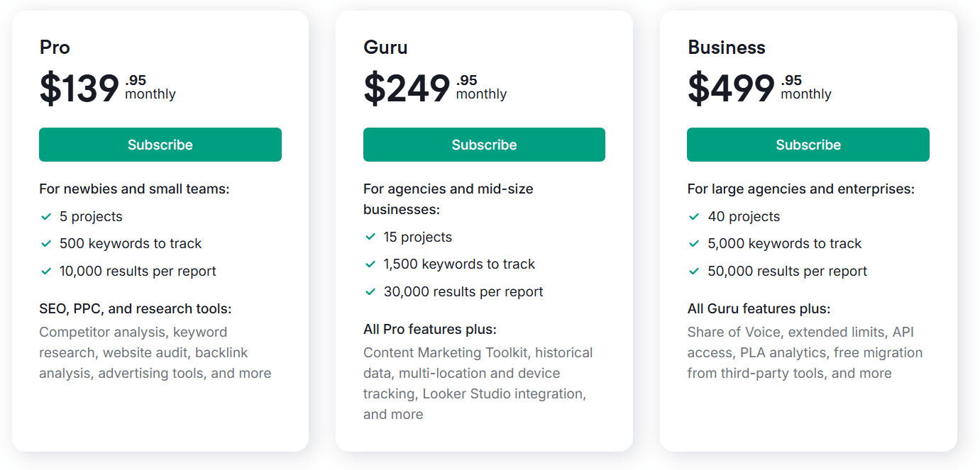Click the checkmark beside "40 projects"
The image size is (980, 470).
(x=695, y=216)
